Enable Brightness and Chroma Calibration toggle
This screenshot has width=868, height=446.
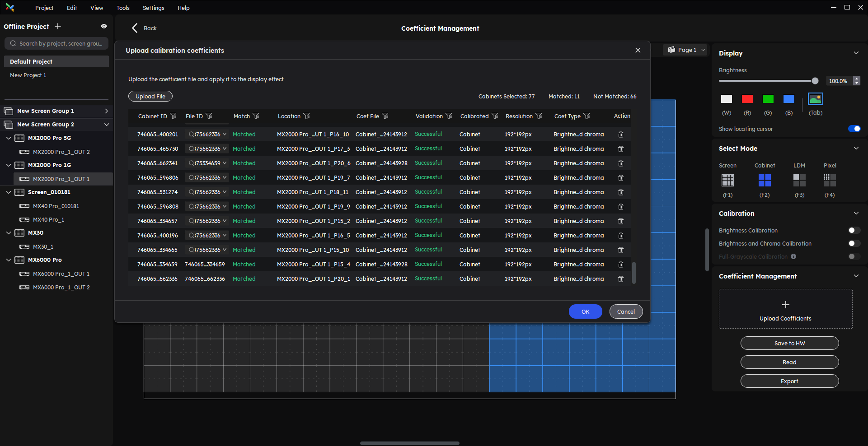tap(854, 243)
